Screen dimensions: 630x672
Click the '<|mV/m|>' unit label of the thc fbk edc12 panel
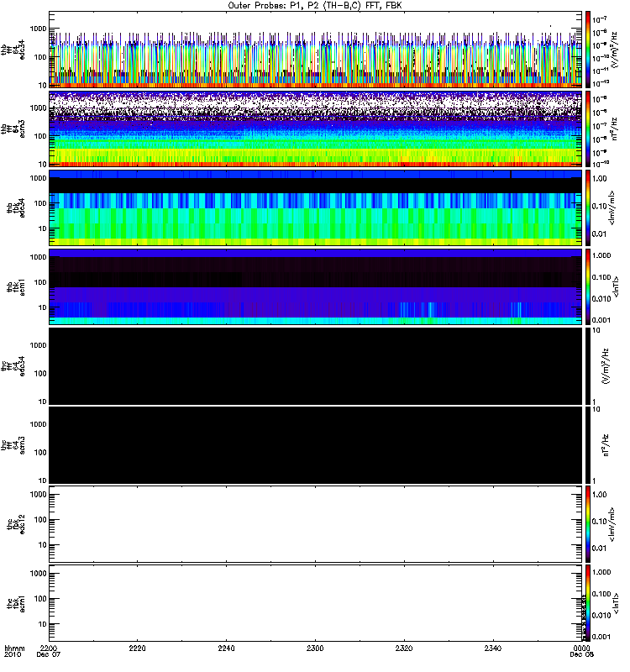pyautogui.click(x=612, y=524)
